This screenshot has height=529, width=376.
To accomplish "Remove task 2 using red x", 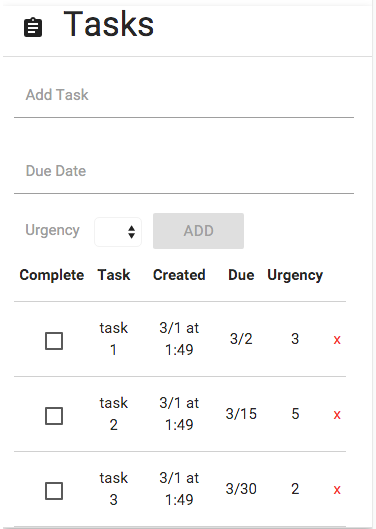I will click(337, 415).
